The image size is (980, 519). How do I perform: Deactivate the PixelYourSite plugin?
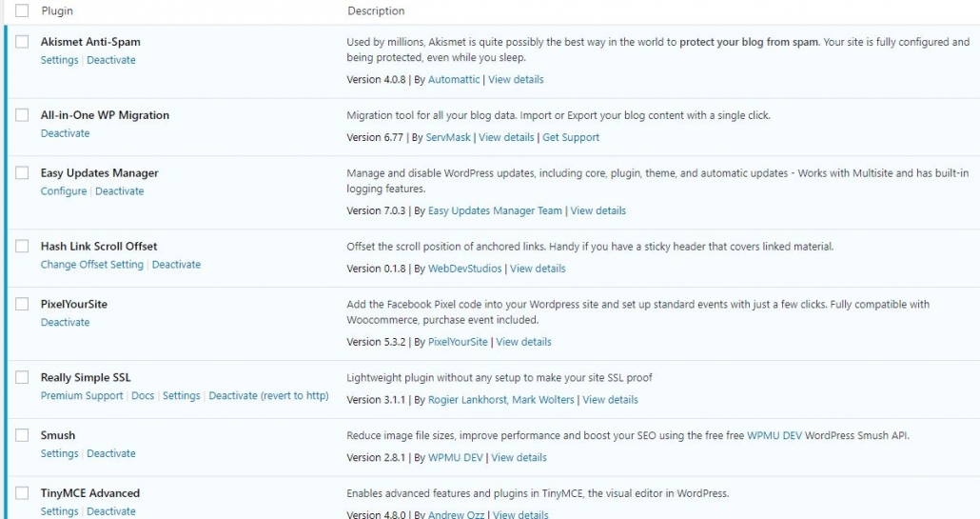pos(65,322)
